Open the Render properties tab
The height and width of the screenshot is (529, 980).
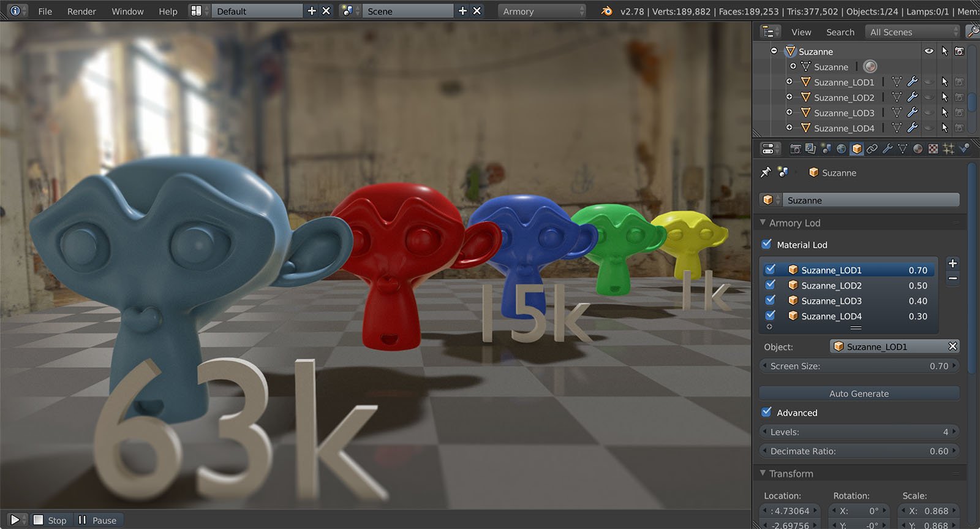(795, 148)
